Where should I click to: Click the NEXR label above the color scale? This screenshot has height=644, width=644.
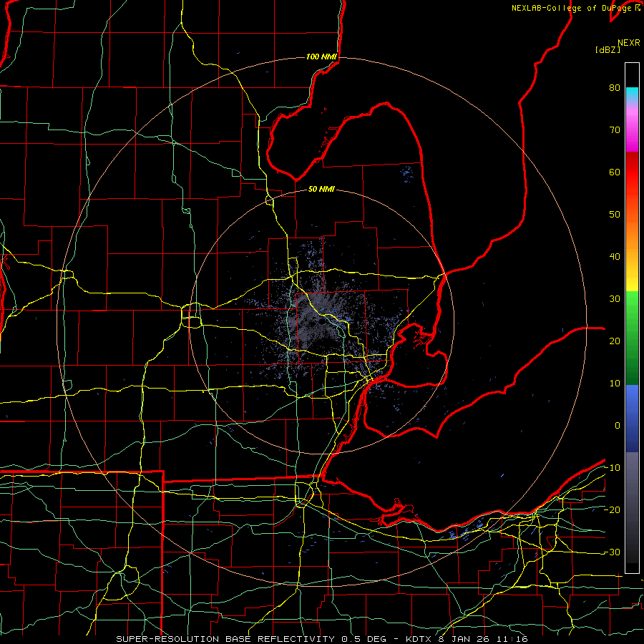coord(628,43)
